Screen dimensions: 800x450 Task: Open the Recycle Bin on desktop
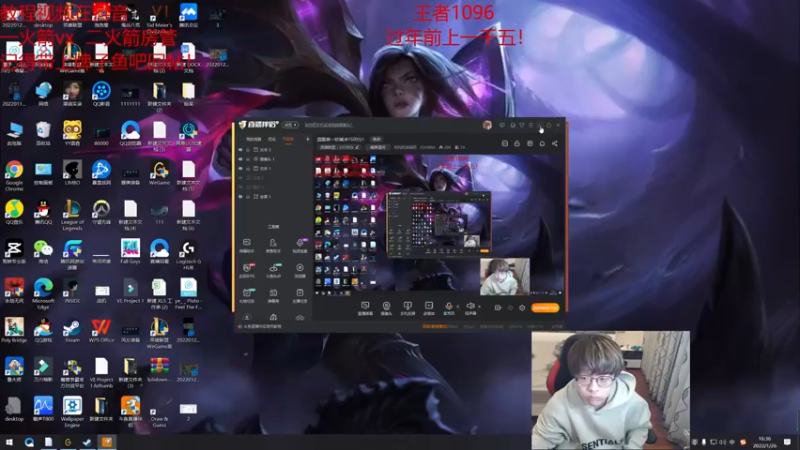point(43,134)
